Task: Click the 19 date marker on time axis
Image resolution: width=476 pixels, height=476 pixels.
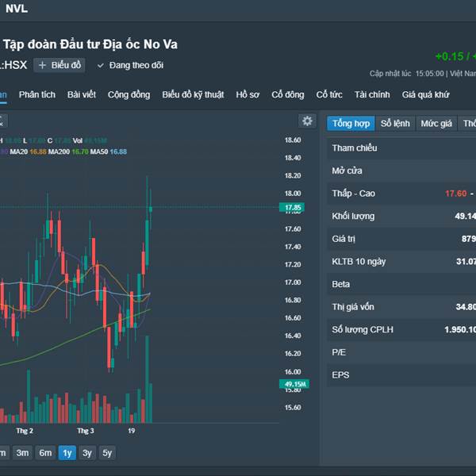Action: (132, 431)
